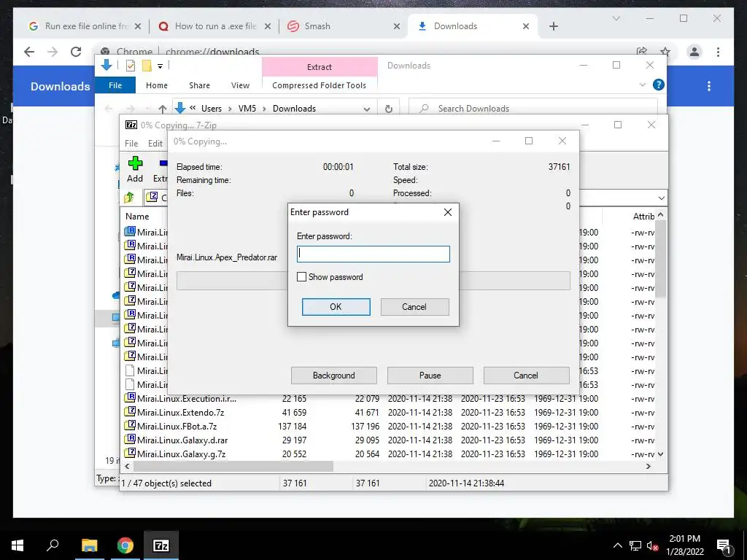Click Users in Explorer breadcrumb
This screenshot has width=747, height=560.
(211, 109)
